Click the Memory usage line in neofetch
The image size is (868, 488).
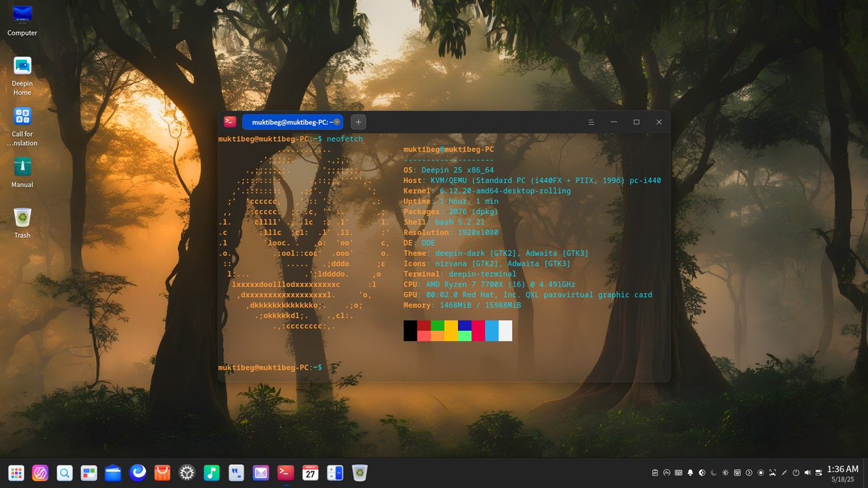(462, 306)
